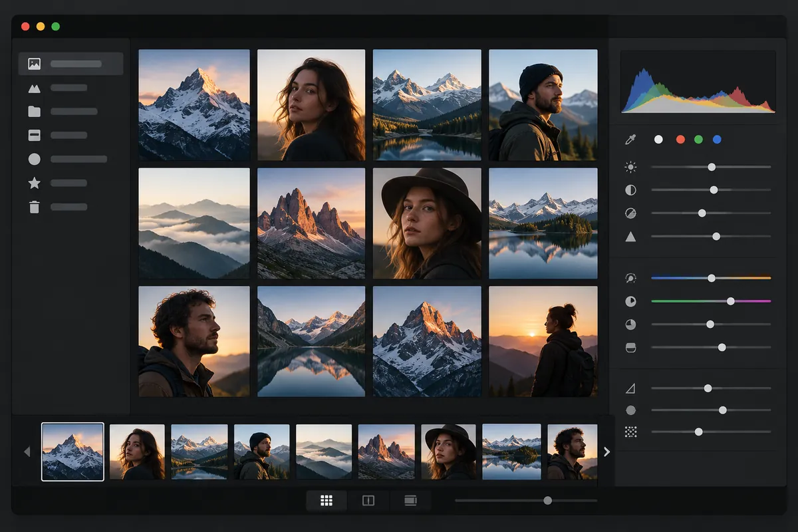Switch to grid view mode
Image resolution: width=798 pixels, height=532 pixels.
[x=327, y=501]
